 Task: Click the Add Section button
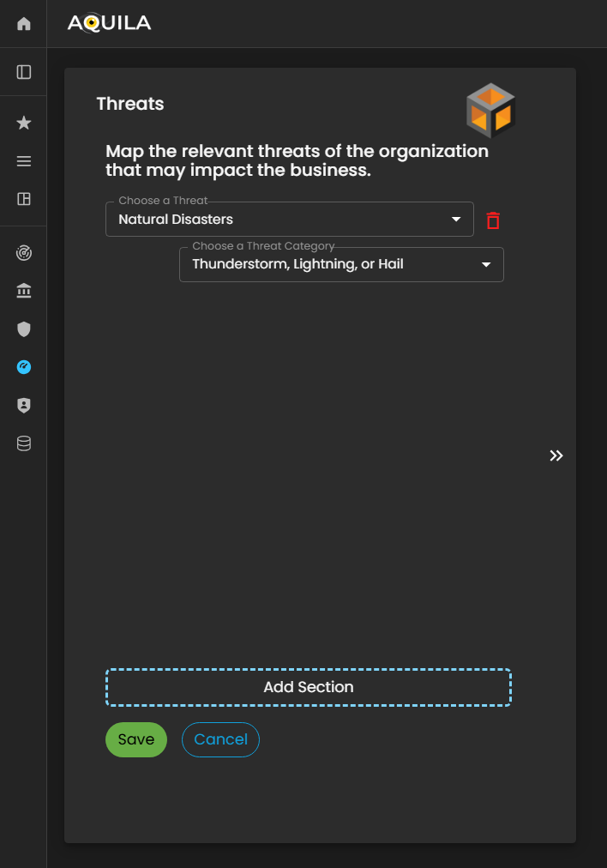(x=308, y=687)
